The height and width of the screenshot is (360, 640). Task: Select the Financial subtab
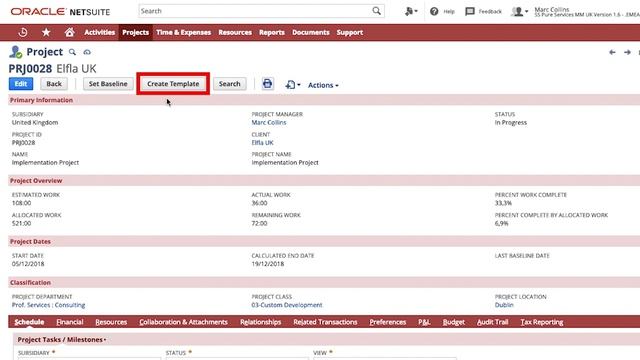70,322
